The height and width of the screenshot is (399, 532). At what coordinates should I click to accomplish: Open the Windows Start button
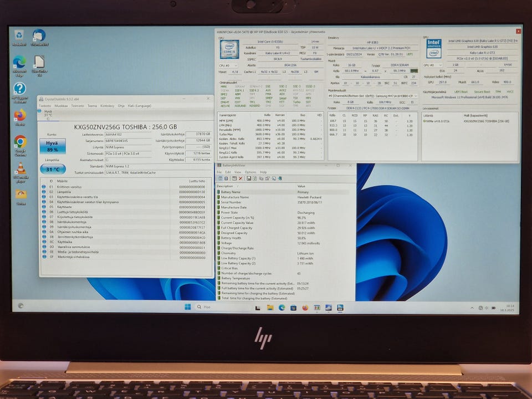tap(188, 307)
